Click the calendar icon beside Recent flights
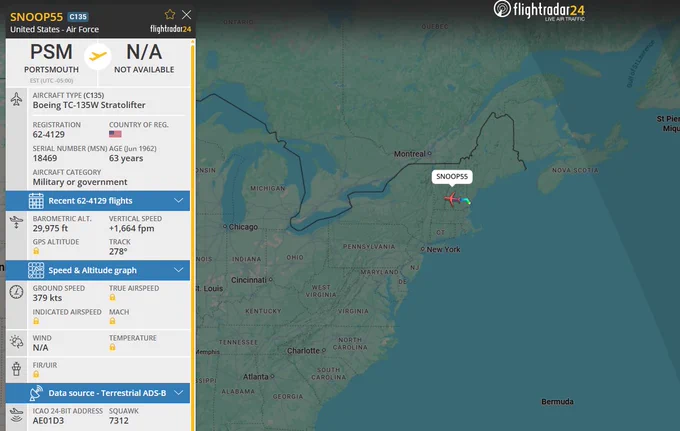The width and height of the screenshot is (680, 431). click(x=36, y=201)
